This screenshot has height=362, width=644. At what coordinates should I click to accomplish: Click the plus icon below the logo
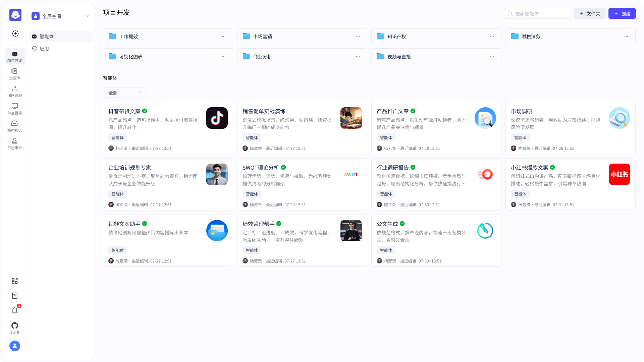[15, 34]
